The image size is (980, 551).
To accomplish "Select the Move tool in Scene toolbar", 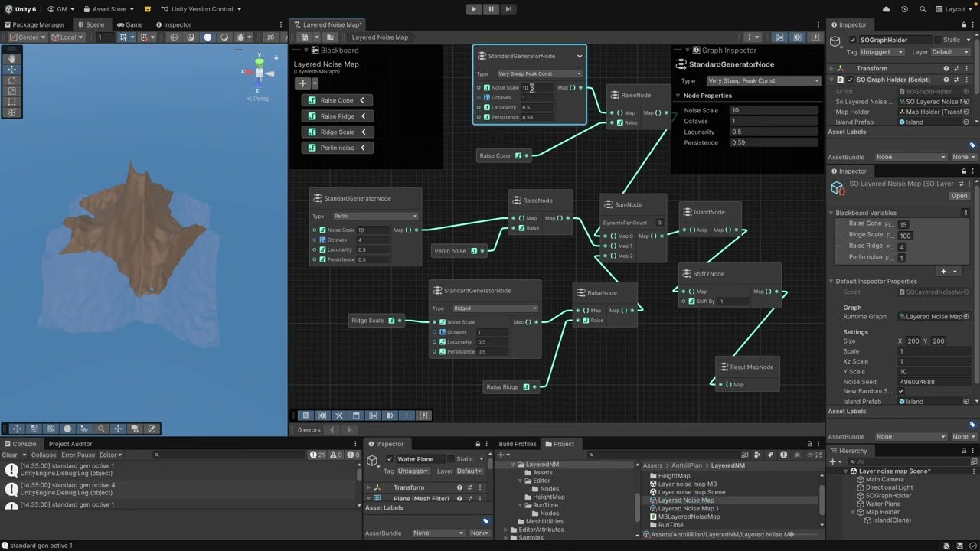I will tap(11, 69).
